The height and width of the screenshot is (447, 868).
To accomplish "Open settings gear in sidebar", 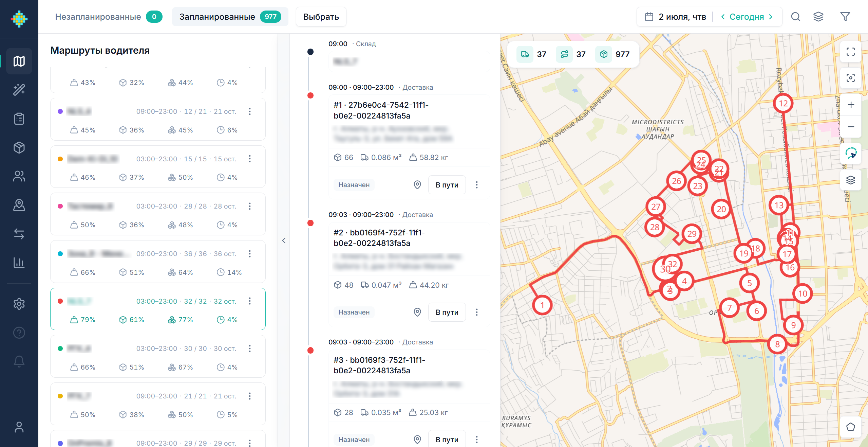I will click(x=19, y=304).
